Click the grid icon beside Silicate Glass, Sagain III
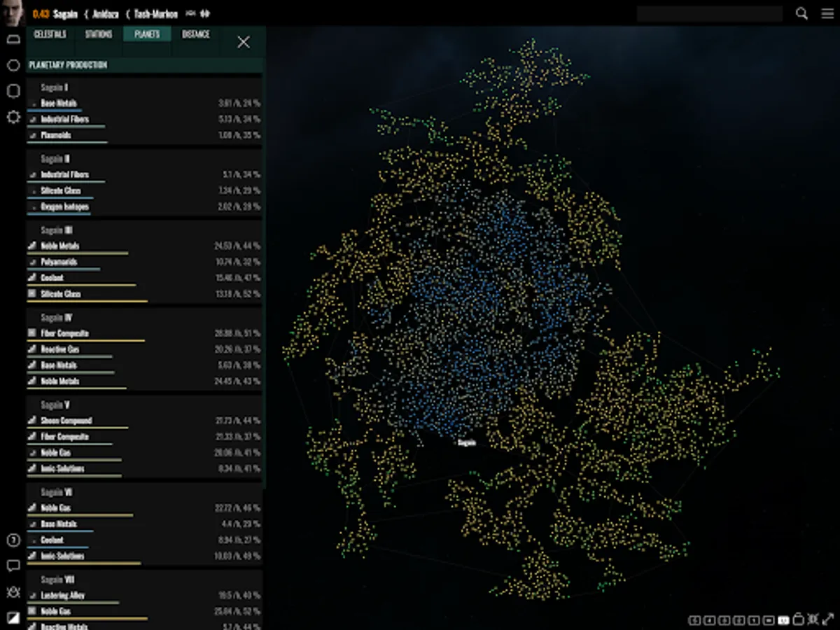 (x=31, y=294)
